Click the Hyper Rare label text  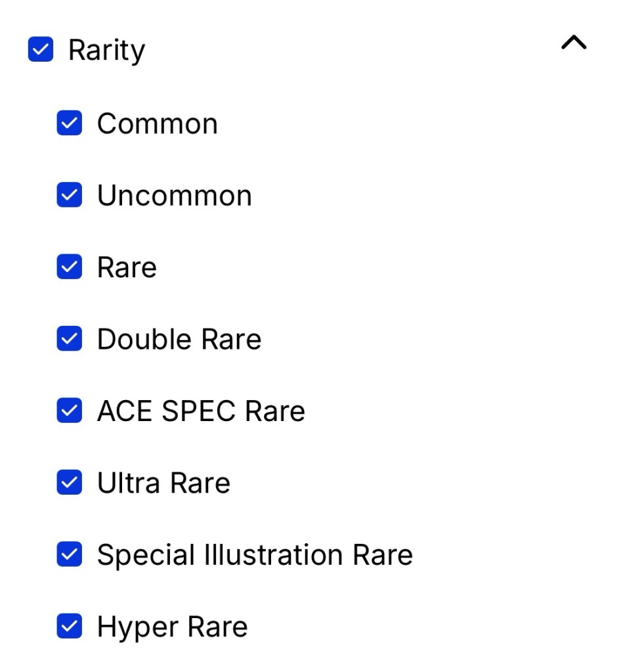point(172,627)
